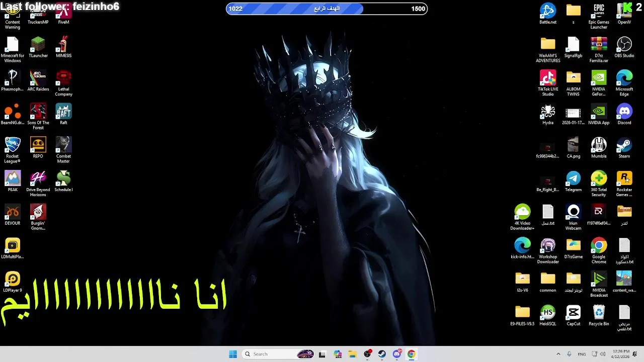The width and height of the screenshot is (644, 362).
Task: Open the BeamNG.drive desktop icon
Action: (x=13, y=114)
